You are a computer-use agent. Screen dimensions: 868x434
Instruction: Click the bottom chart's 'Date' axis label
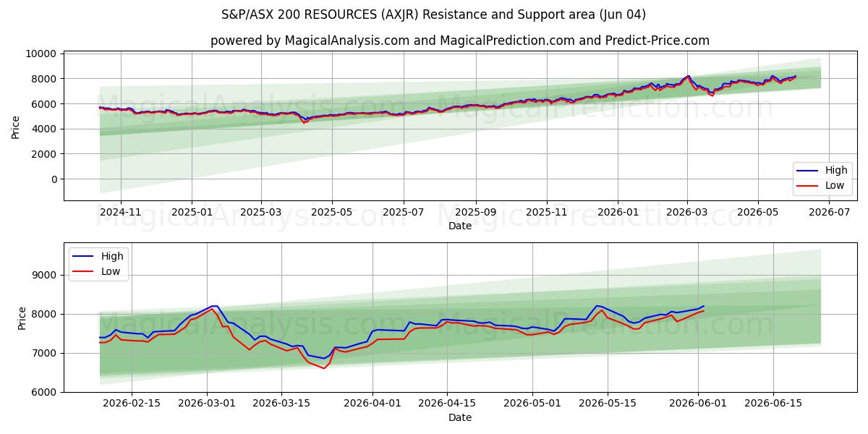(460, 417)
